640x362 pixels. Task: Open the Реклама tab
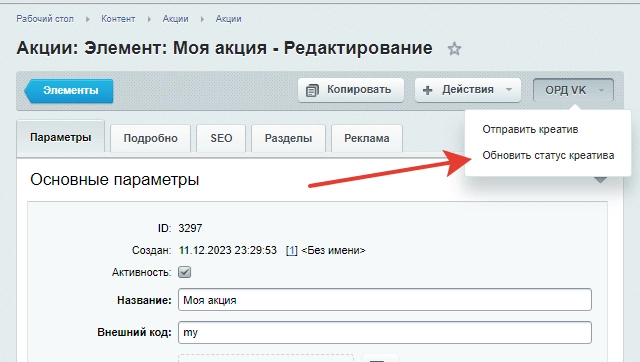[x=367, y=138]
